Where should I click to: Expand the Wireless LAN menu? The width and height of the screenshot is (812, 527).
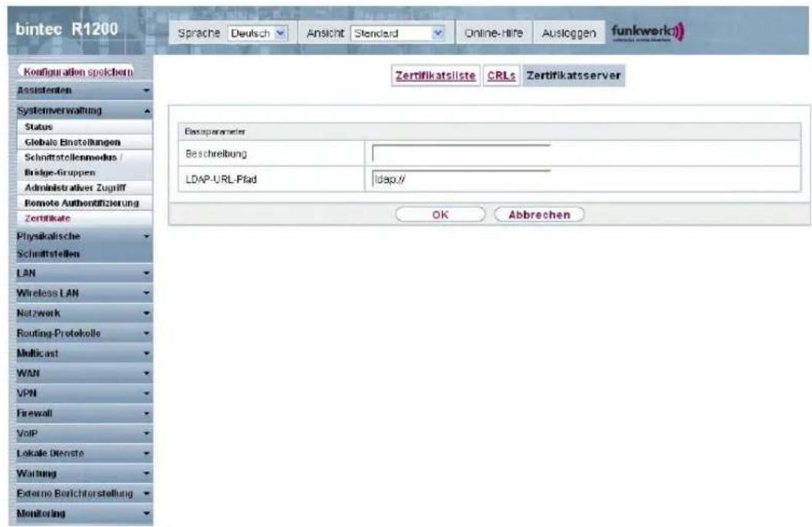point(84,293)
